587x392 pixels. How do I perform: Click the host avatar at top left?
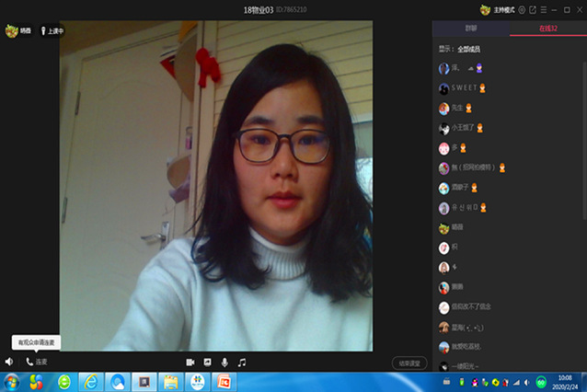click(11, 30)
